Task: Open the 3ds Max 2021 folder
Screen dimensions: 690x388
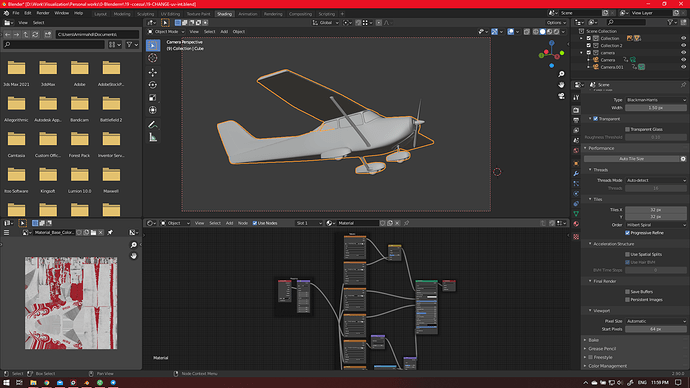Action: pyautogui.click(x=16, y=73)
